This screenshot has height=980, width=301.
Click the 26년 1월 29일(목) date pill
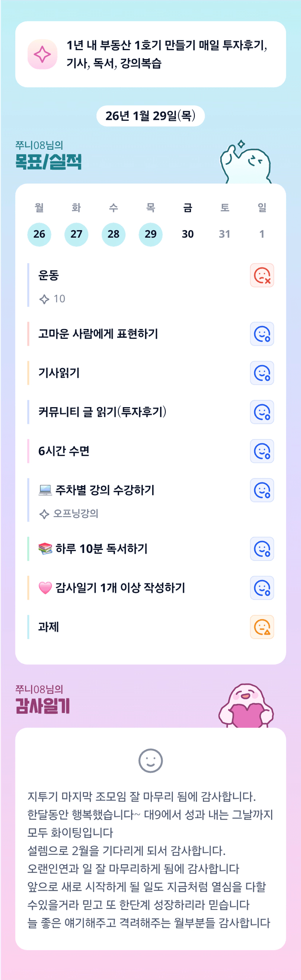(151, 116)
